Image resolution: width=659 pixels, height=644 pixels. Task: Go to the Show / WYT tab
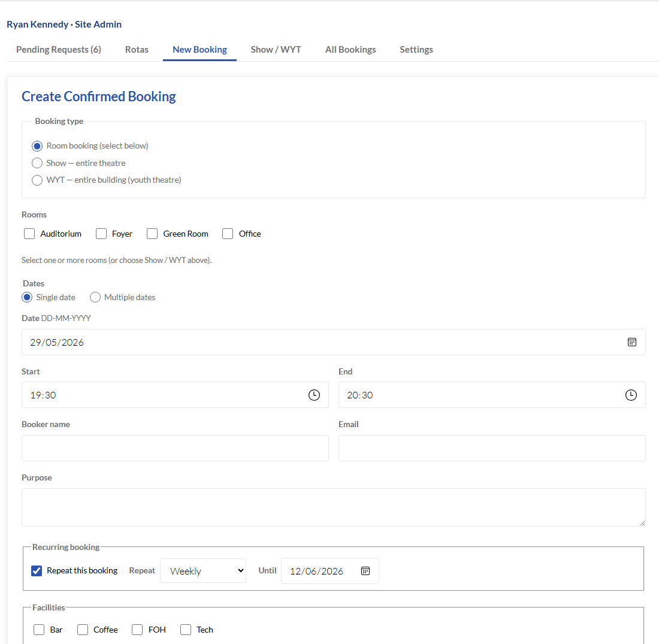click(x=276, y=50)
